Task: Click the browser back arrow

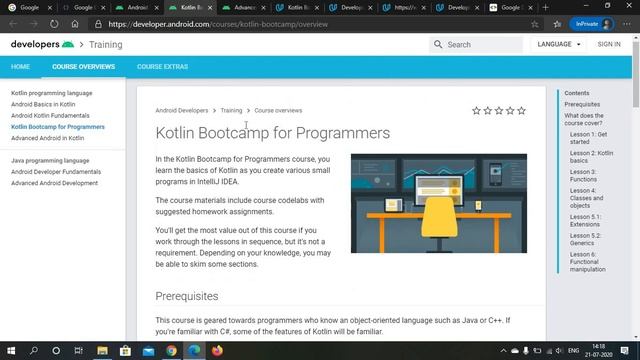Action: 13,24
